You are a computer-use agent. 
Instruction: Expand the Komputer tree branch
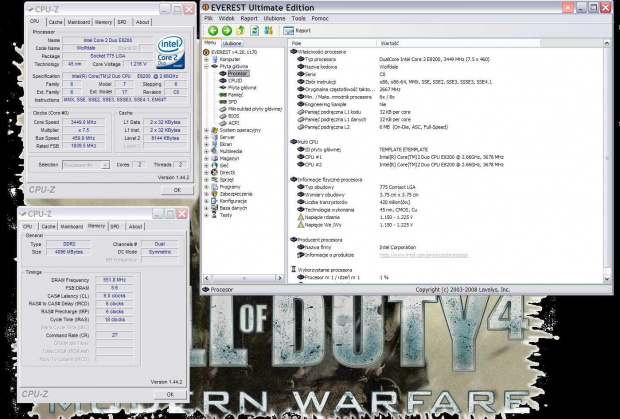pyautogui.click(x=206, y=59)
